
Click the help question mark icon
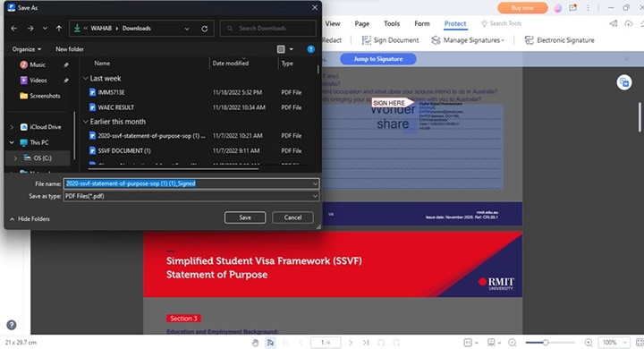tap(12, 325)
